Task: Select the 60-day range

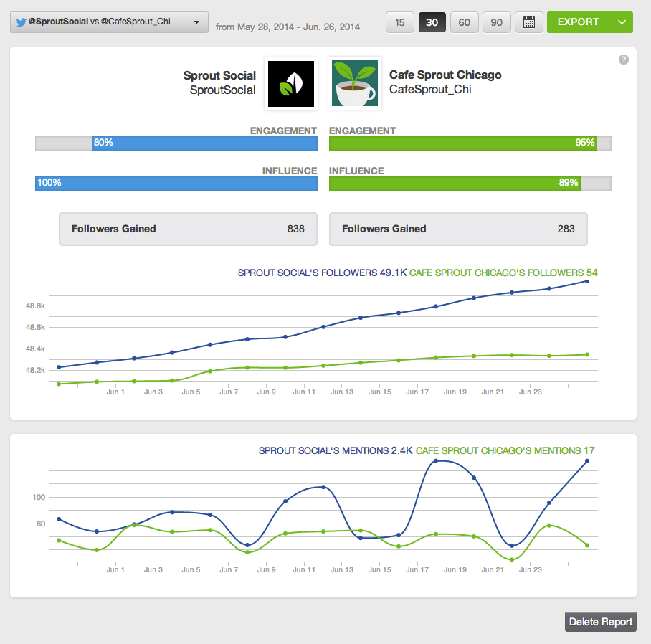Action: pos(464,22)
